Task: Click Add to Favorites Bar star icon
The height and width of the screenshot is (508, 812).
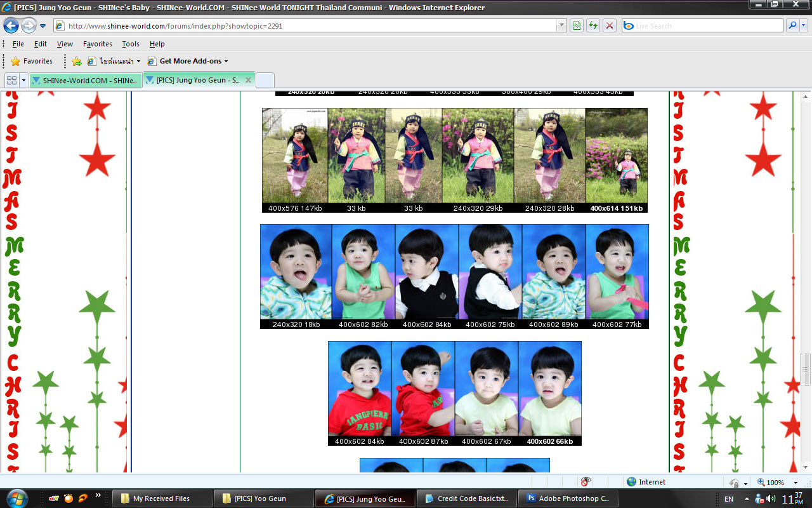Action: [x=77, y=61]
